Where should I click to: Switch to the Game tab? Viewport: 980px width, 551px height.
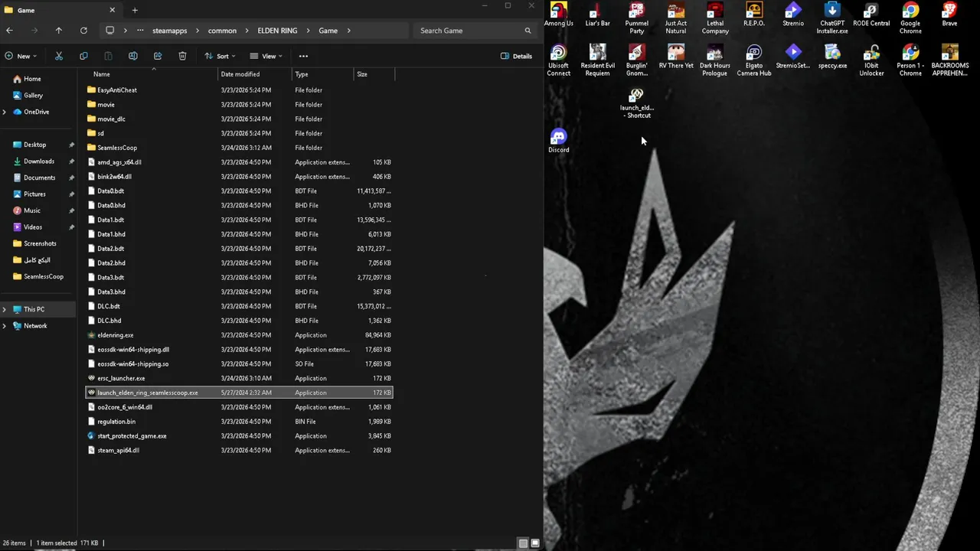tap(61, 10)
